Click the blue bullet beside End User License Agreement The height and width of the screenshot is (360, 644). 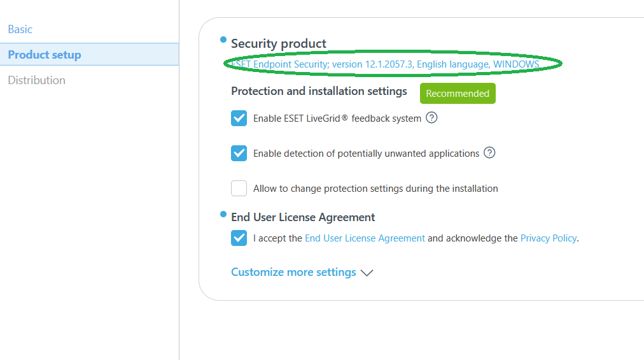[x=223, y=214]
